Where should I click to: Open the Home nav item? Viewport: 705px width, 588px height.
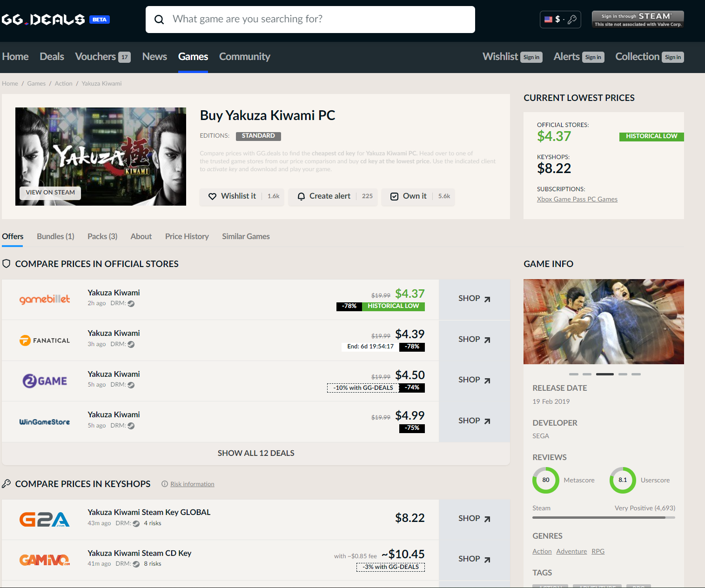[x=15, y=57]
